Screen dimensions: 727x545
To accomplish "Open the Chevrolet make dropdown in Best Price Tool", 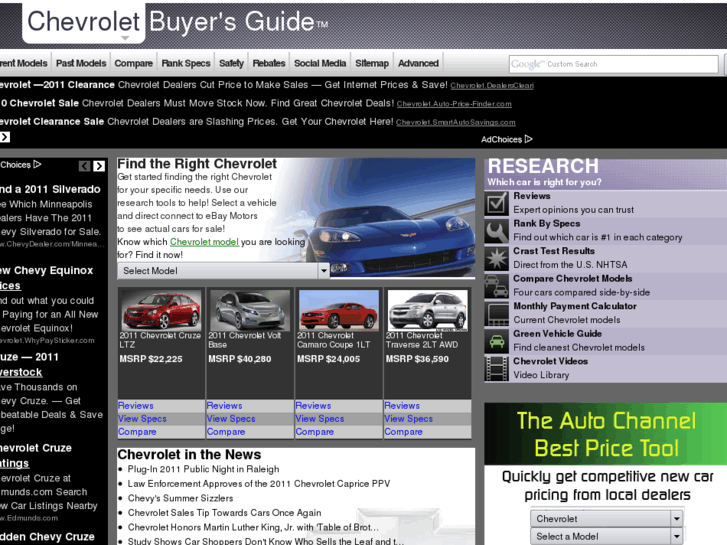I will click(606, 519).
